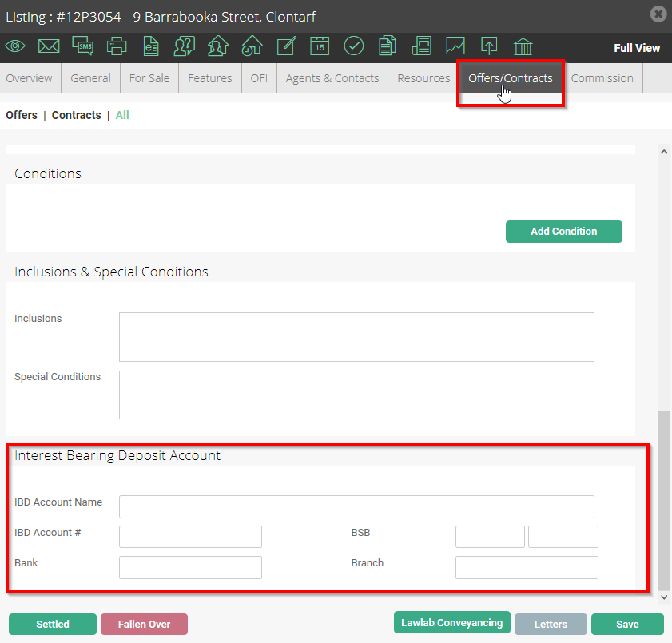This screenshot has height=643, width=672.
Task: Click the upload arrow icon in toolbar
Action: click(489, 46)
